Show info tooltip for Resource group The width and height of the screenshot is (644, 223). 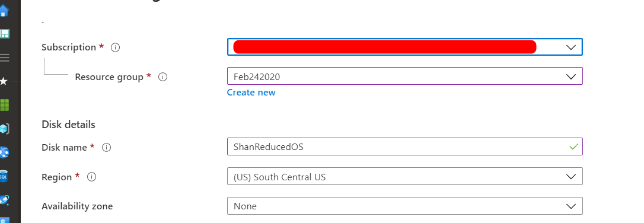(x=162, y=77)
